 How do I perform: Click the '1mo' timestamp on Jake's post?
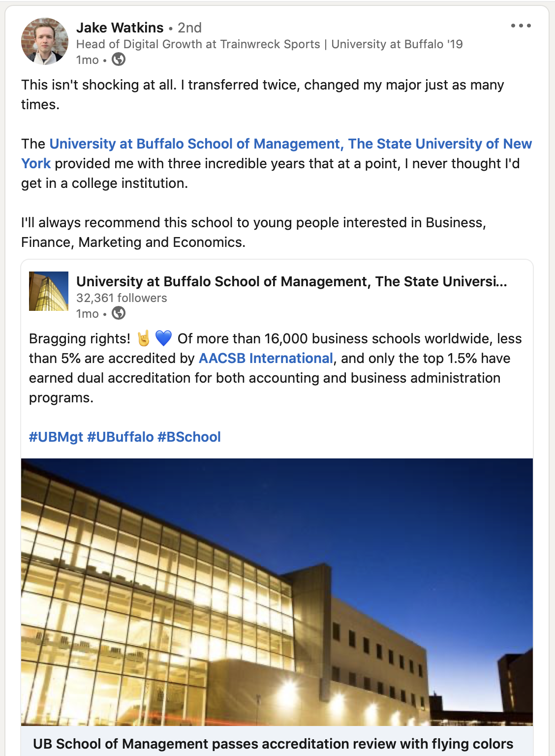point(88,60)
